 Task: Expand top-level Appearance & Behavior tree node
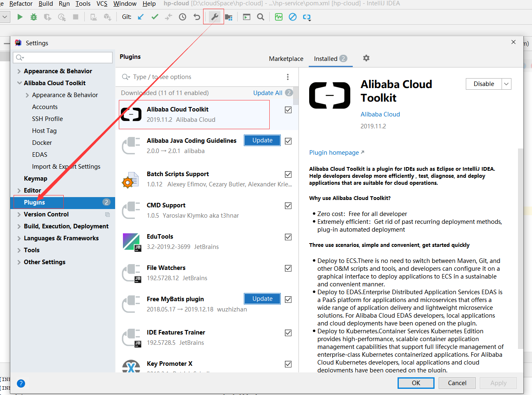(x=19, y=71)
